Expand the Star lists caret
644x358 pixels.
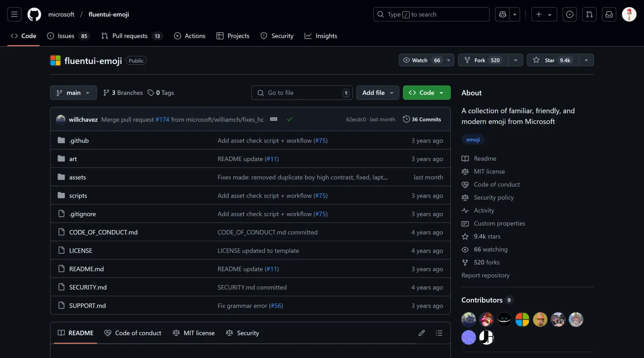click(586, 60)
